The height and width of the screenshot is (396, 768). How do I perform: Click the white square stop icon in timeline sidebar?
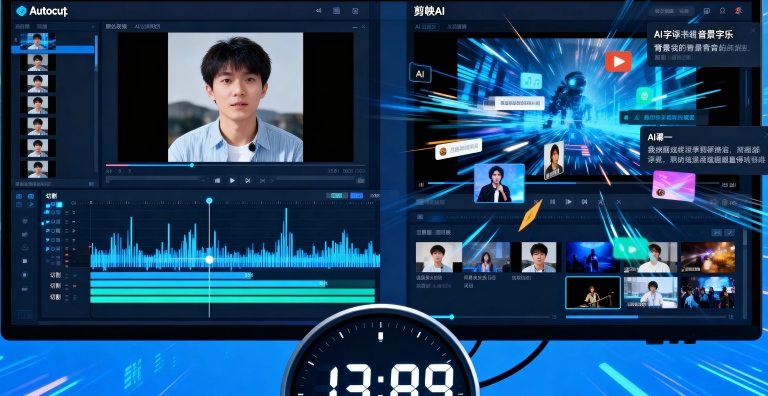(x=25, y=261)
